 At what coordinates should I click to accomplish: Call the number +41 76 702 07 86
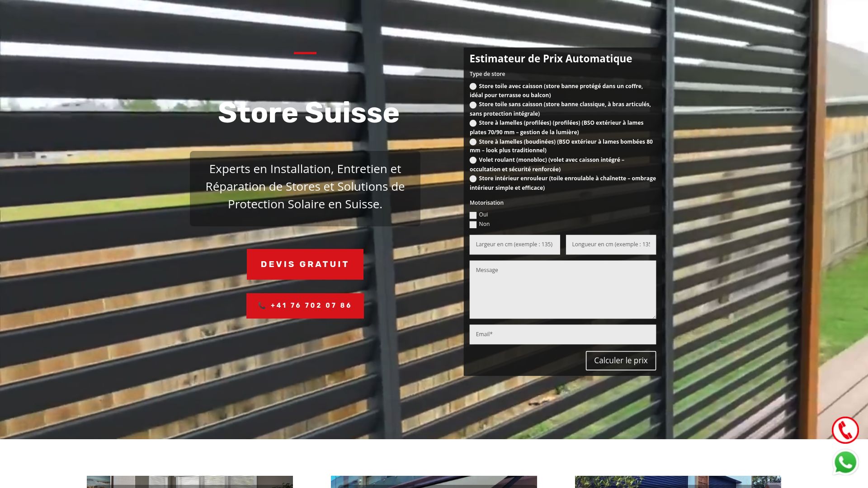[305, 305]
